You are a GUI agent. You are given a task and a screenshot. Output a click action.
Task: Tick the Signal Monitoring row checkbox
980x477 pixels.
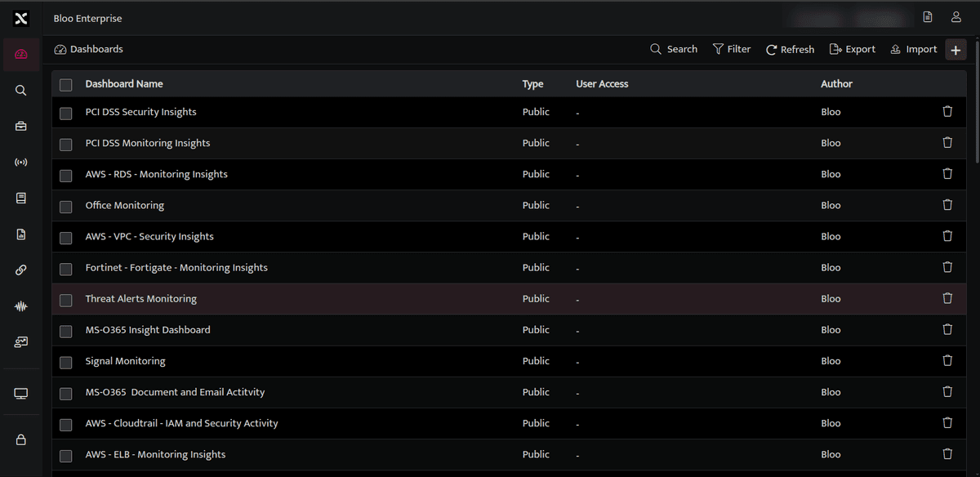pyautogui.click(x=66, y=362)
